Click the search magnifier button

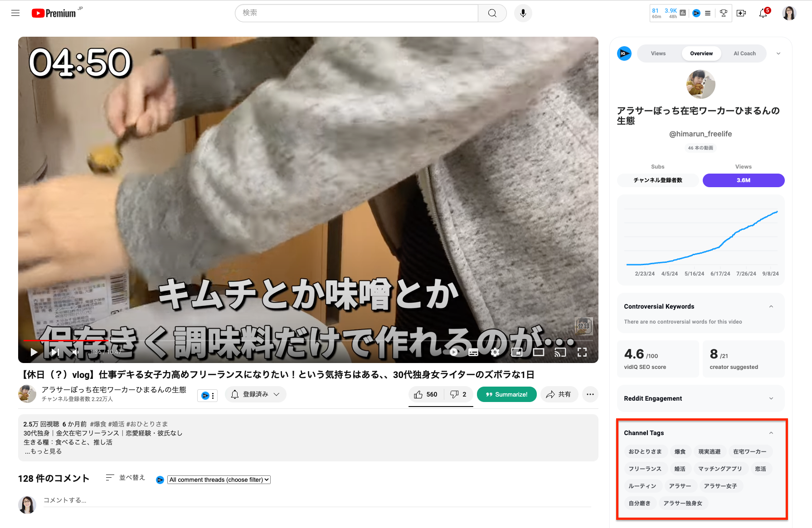[492, 13]
